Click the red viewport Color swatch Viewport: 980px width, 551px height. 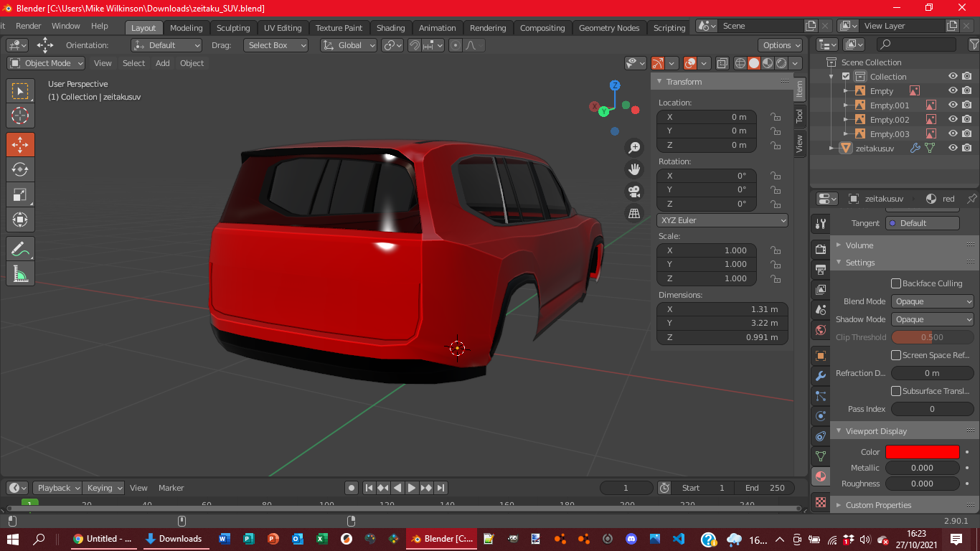922,452
